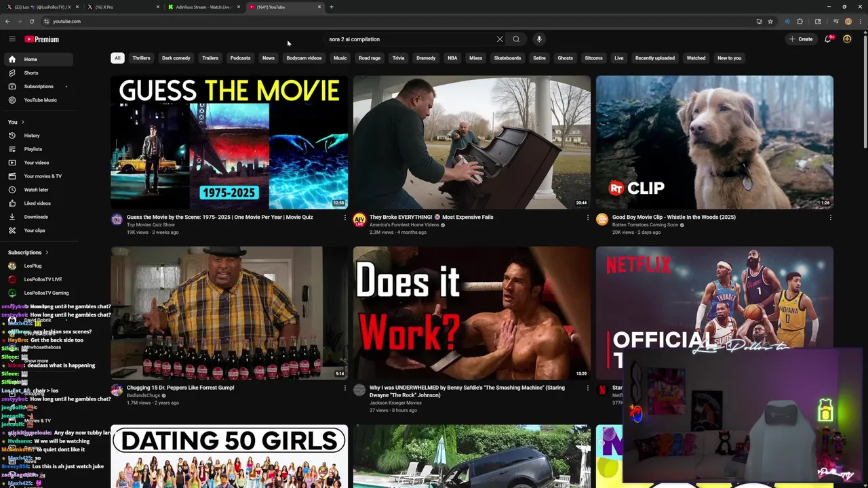Open America's Funniest Home Videos channel link

(405, 225)
